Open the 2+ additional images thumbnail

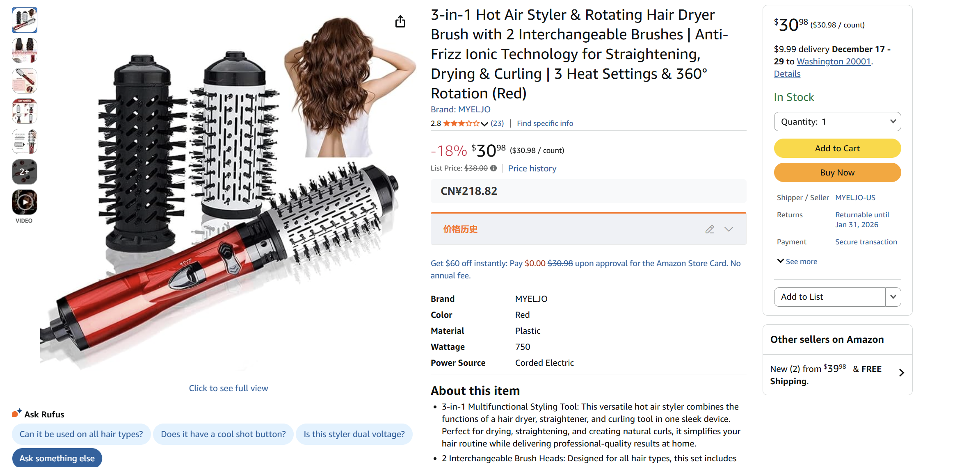point(24,171)
